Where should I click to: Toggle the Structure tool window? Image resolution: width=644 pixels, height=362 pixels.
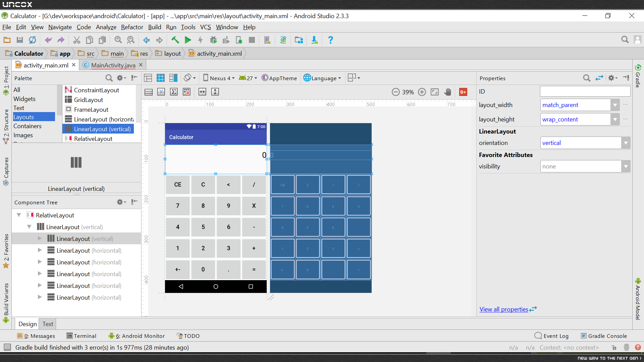click(x=6, y=126)
